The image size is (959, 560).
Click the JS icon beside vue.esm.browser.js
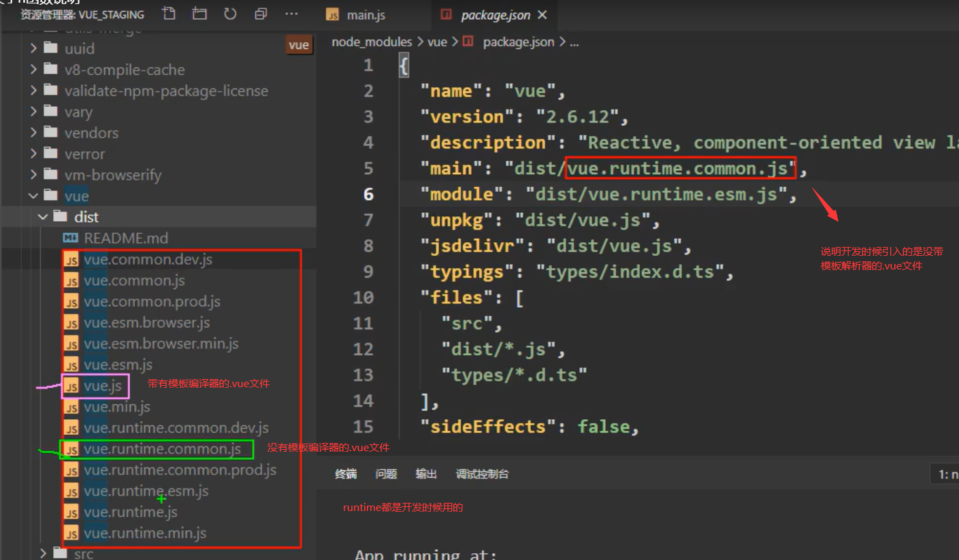pos(70,323)
